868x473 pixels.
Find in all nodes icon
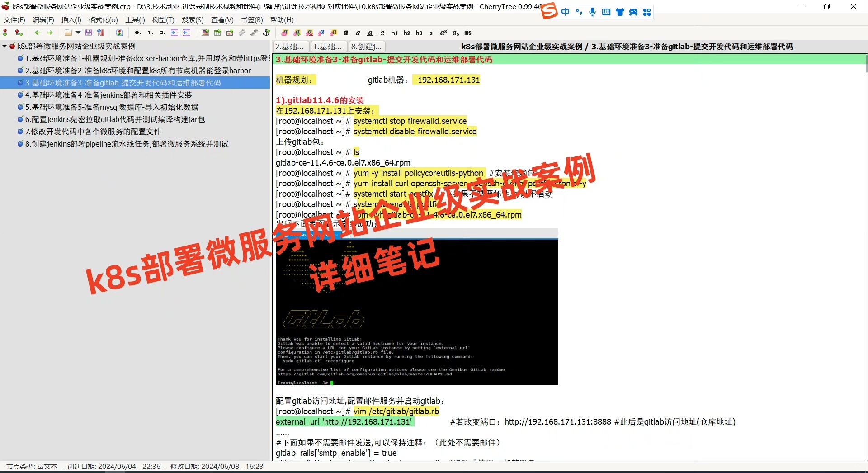click(x=119, y=33)
